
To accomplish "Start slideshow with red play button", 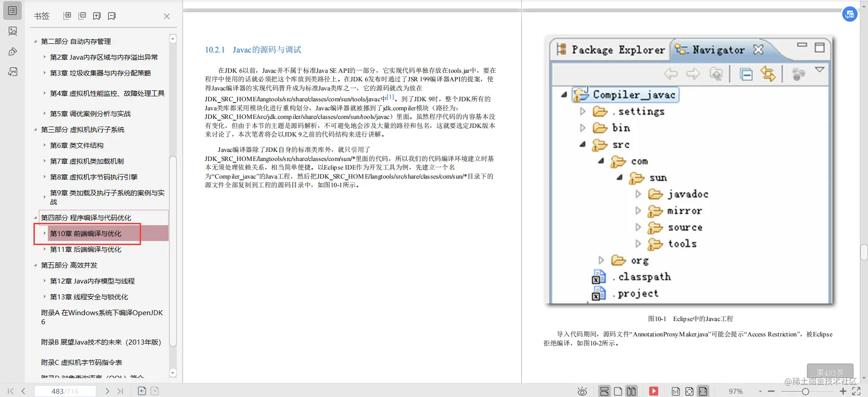I will (x=654, y=391).
